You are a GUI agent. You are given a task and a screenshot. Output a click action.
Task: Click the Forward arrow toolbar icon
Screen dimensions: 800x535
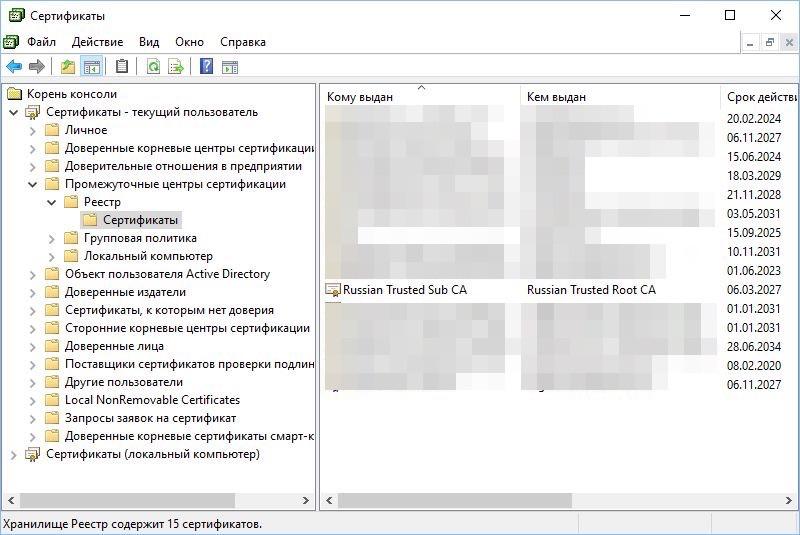click(37, 67)
